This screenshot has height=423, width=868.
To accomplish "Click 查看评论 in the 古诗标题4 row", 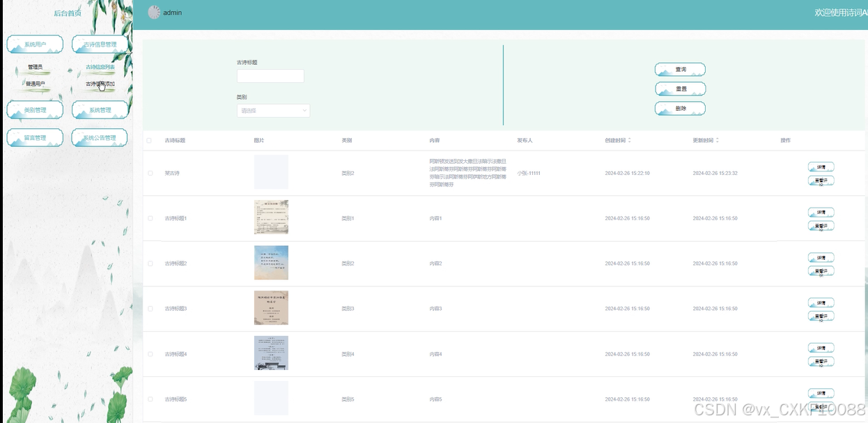I will click(821, 362).
